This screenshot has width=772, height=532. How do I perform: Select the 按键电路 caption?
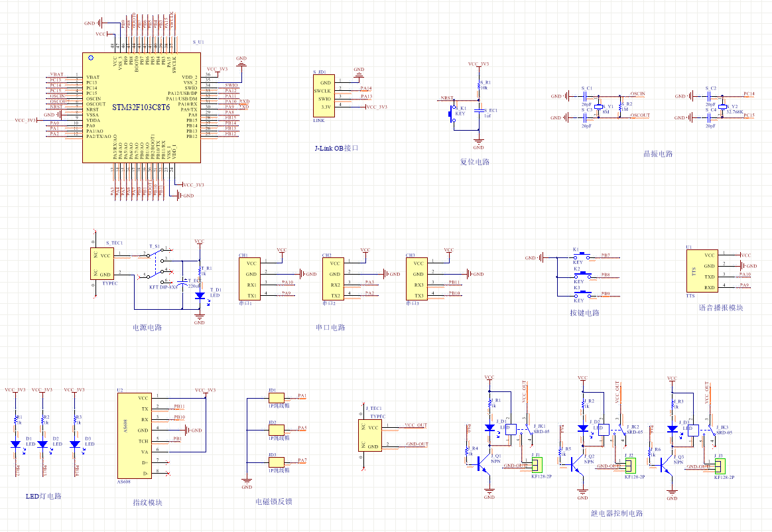tap(584, 313)
